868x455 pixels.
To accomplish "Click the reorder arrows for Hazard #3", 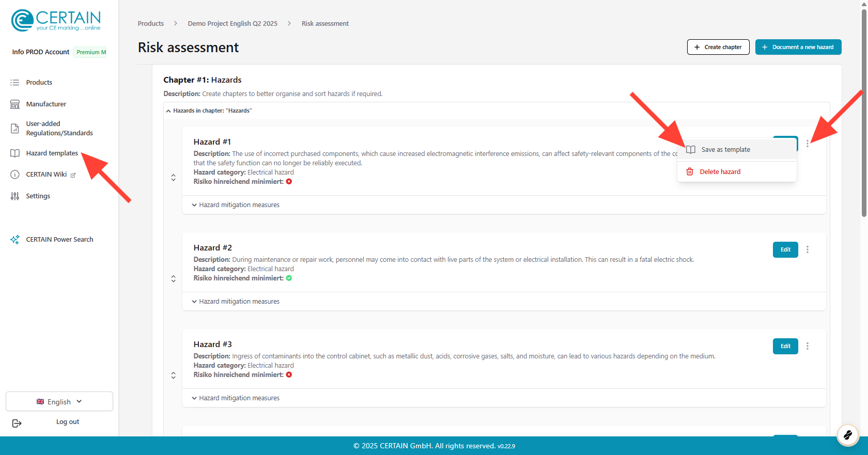I will (174, 375).
